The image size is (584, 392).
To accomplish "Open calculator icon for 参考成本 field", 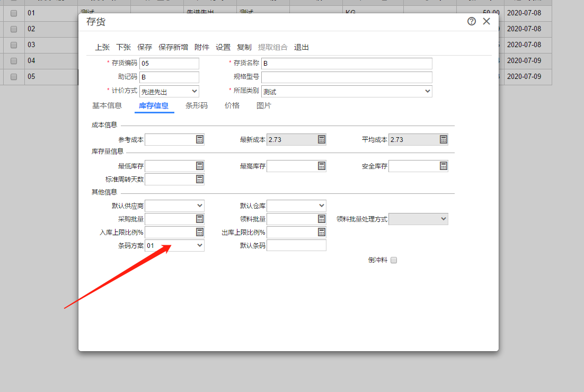I will tap(200, 140).
